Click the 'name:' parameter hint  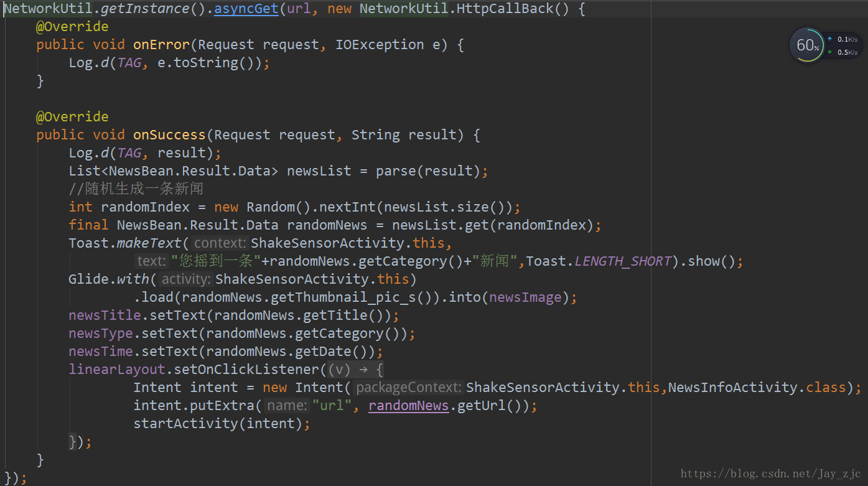tap(287, 406)
